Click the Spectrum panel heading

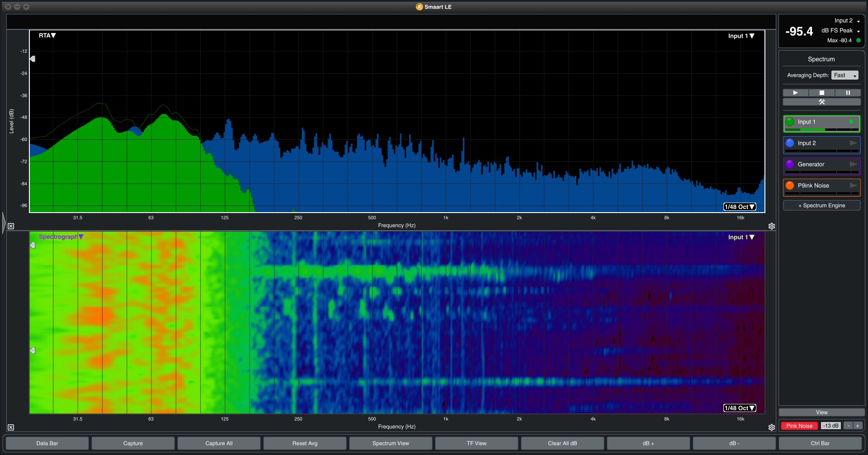(821, 59)
